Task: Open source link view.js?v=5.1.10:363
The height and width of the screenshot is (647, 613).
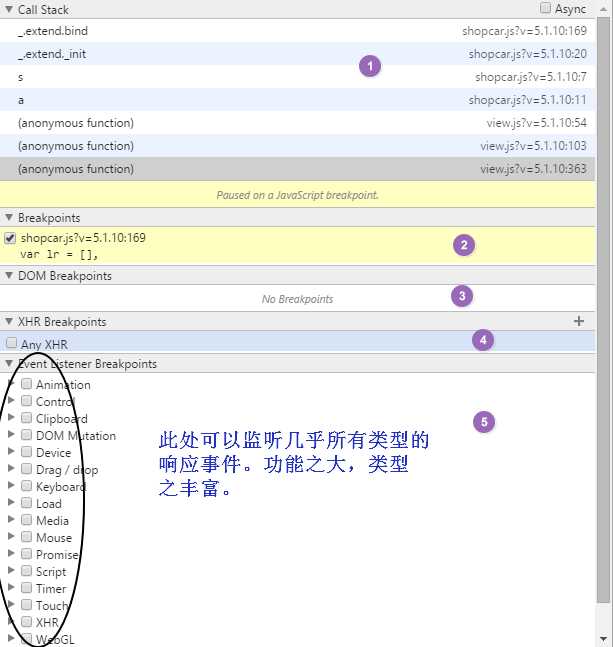Action: point(533,169)
